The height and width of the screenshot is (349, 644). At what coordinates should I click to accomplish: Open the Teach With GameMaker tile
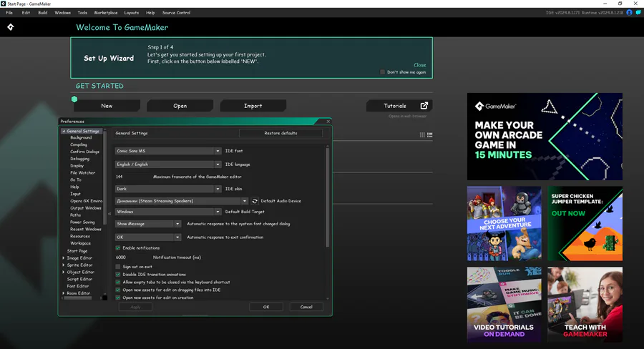[585, 304]
